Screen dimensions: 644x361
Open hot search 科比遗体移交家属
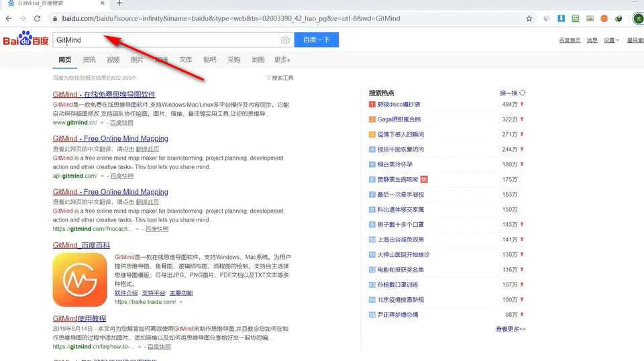400,209
